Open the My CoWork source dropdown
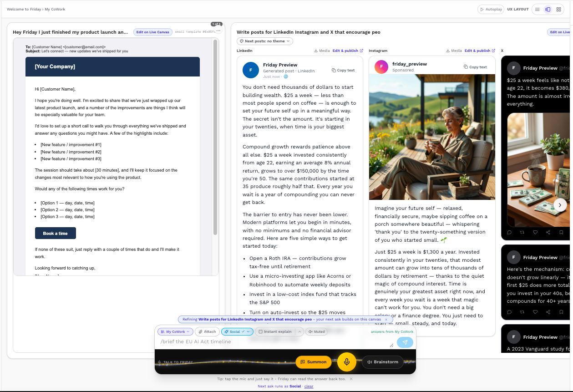This screenshot has height=392, width=573. coord(175,331)
